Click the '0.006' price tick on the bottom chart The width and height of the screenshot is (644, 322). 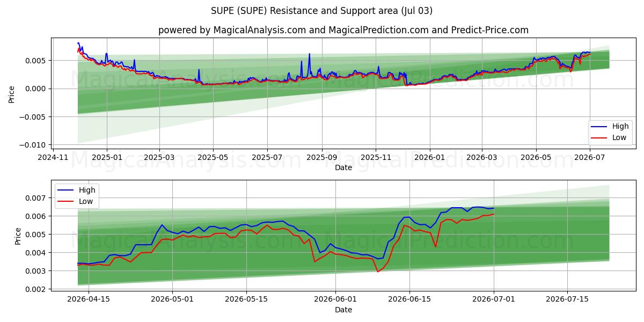tap(36, 216)
